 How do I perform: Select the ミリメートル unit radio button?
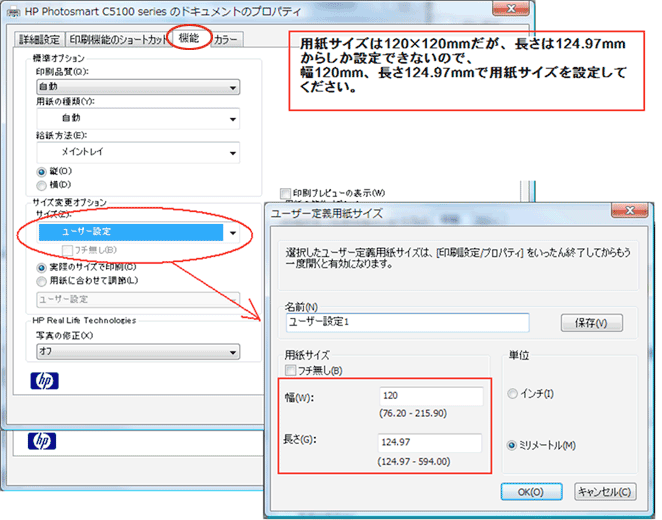tap(512, 445)
